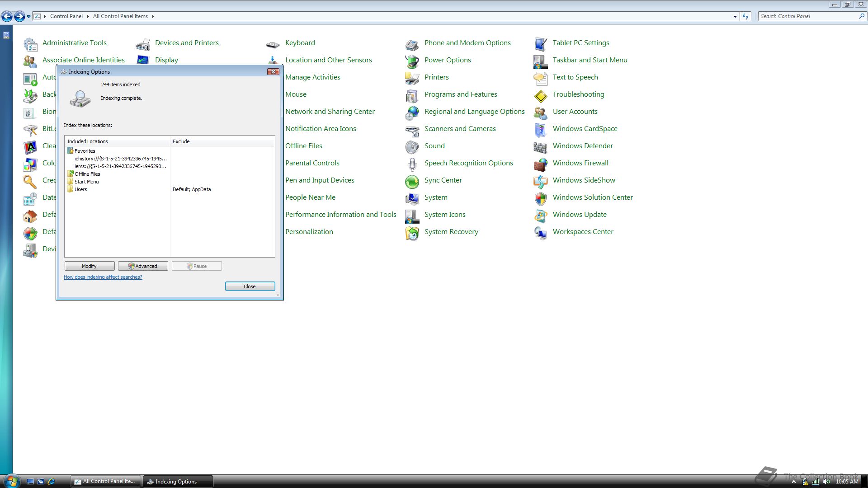Open 'How does indexing affect searches?' link
Viewport: 868px width, 488px height.
point(103,277)
